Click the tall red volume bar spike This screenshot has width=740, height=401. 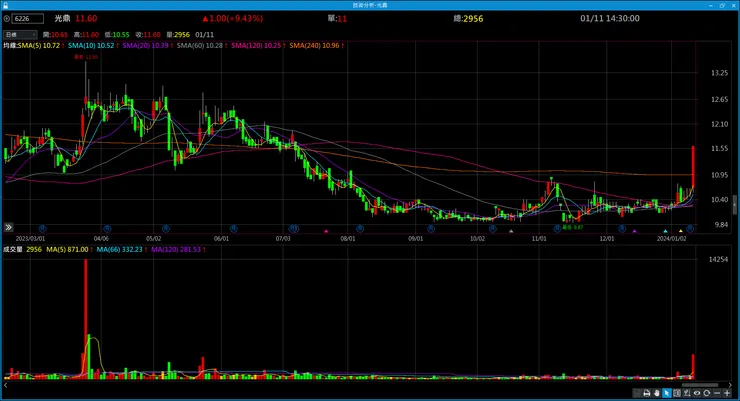point(86,319)
